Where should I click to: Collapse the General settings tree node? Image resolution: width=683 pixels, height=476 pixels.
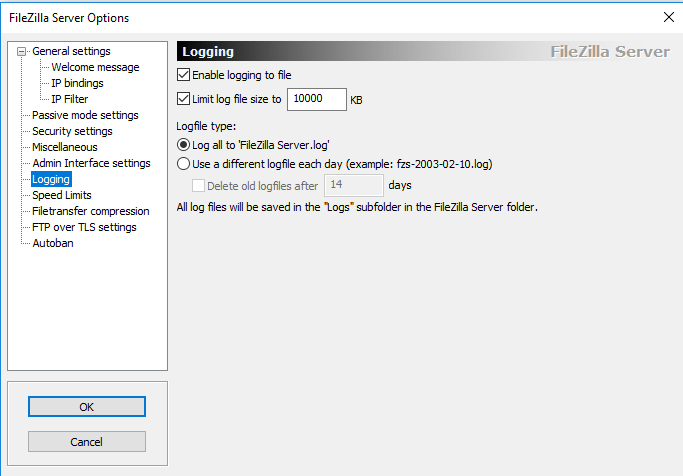(21, 51)
